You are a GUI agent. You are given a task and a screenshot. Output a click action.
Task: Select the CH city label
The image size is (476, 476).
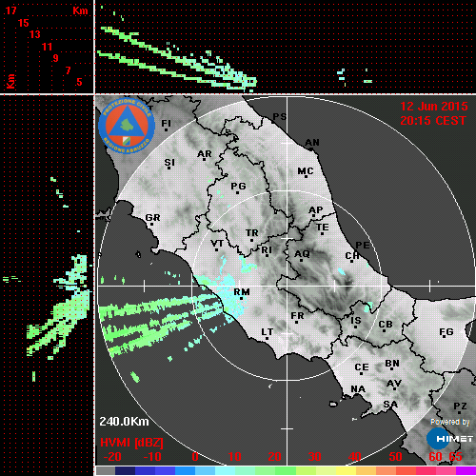[x=352, y=256]
